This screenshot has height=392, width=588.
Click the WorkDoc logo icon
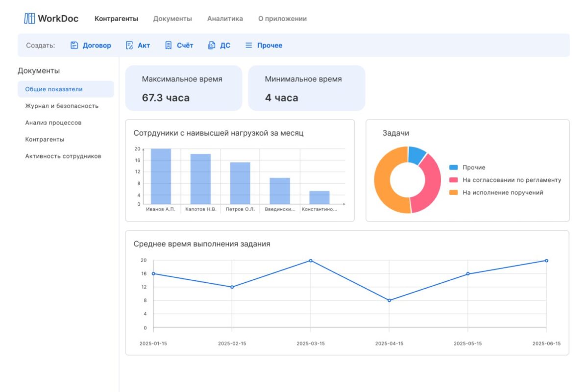click(29, 19)
